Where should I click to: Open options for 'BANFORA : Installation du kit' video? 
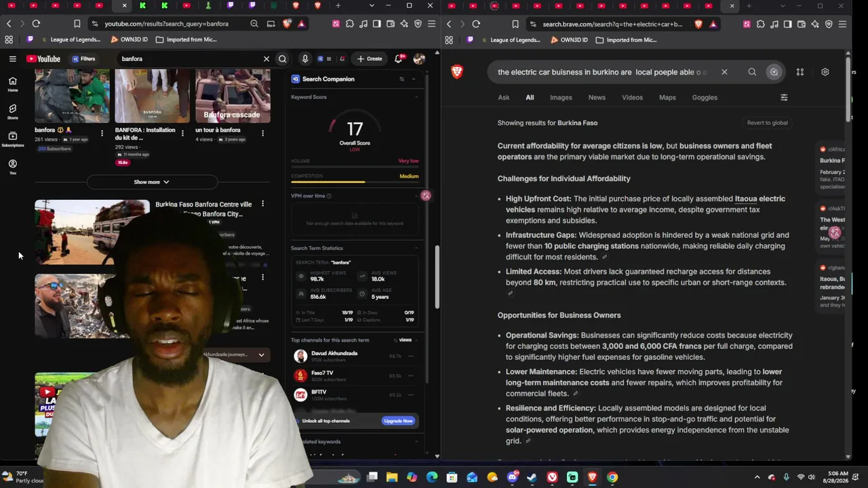[182, 134]
